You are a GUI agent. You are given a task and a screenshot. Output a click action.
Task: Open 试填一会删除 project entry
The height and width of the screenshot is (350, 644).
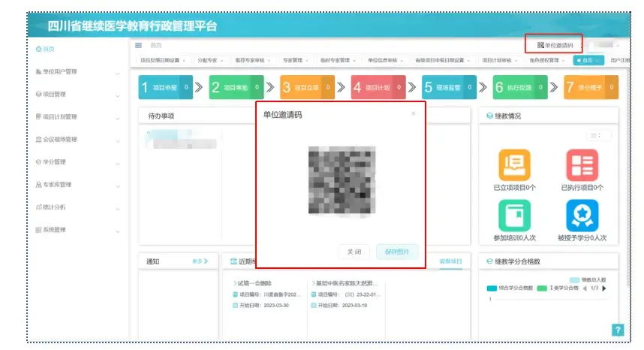point(253,283)
